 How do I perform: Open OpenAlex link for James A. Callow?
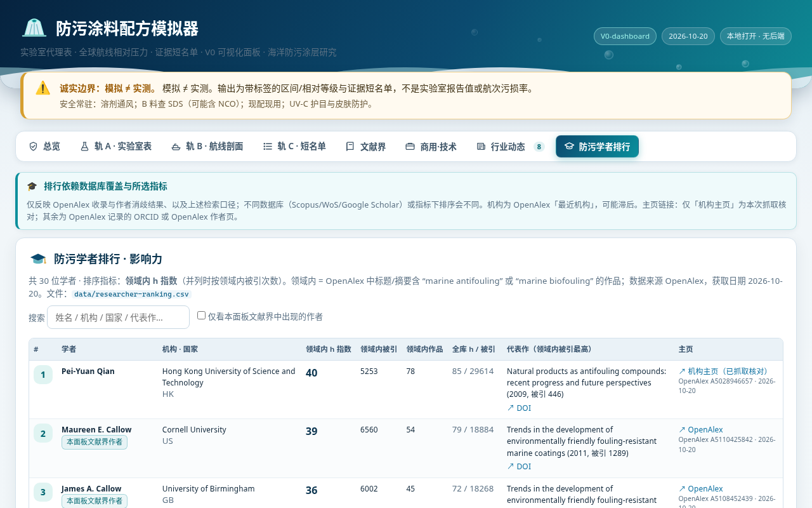[700, 489]
